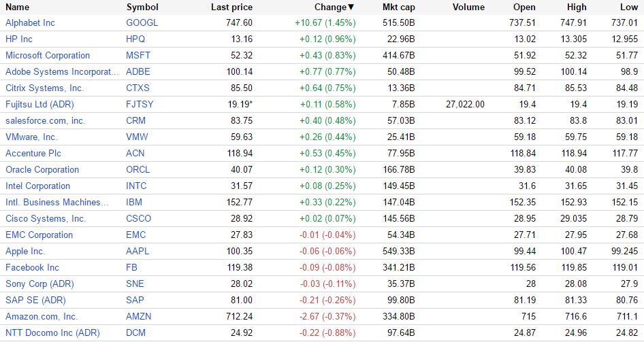
Task: Open the Facebook Inc link
Action: click(x=33, y=267)
